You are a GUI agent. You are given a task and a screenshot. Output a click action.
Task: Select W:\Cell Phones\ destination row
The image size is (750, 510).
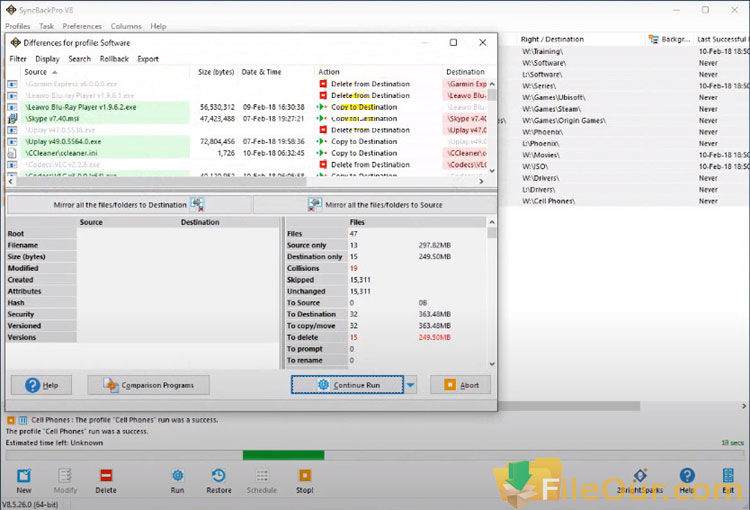[548, 201]
